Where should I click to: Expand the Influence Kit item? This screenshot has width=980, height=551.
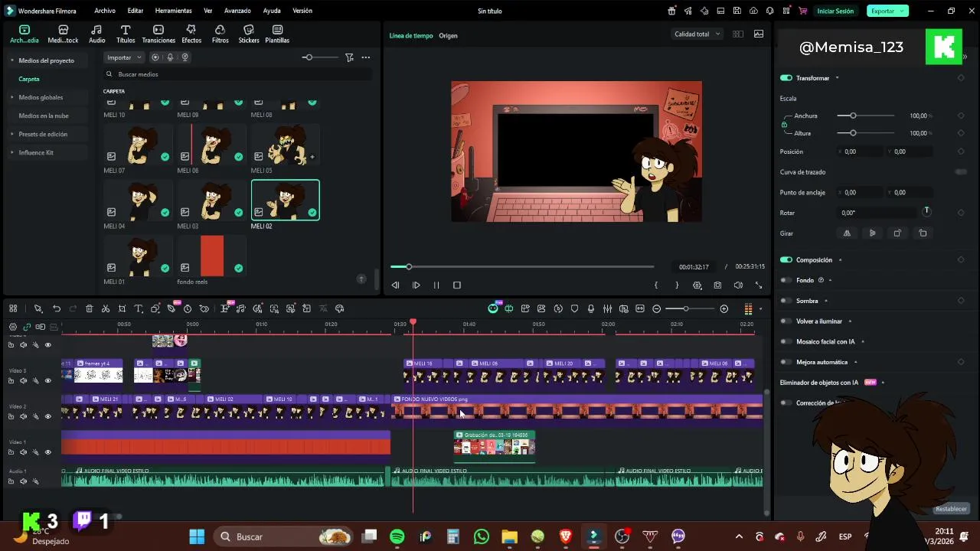(x=11, y=152)
